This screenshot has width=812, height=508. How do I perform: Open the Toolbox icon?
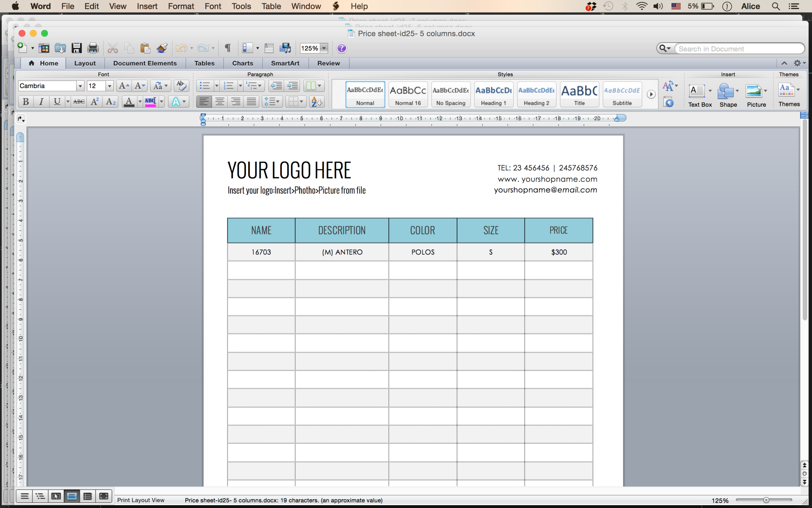269,48
